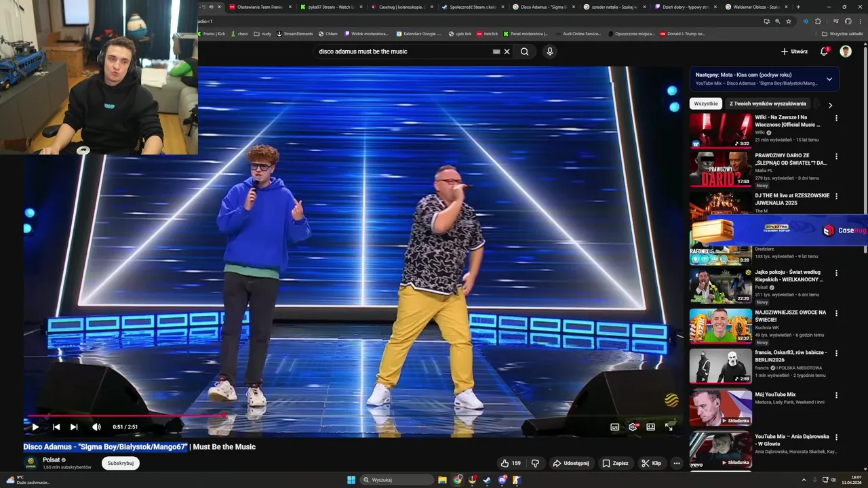Save the video with Zapisz
The width and height of the screenshot is (868, 488).
pyautogui.click(x=615, y=464)
